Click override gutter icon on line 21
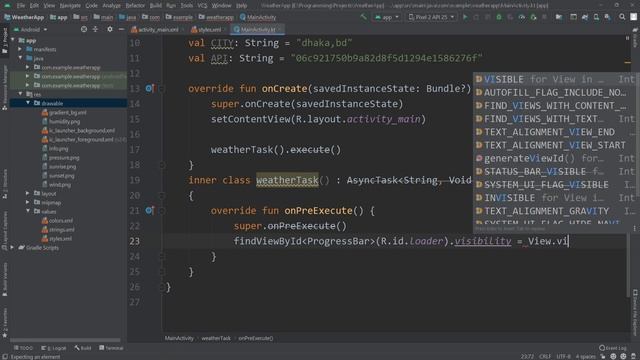640x360 pixels. pos(149,211)
